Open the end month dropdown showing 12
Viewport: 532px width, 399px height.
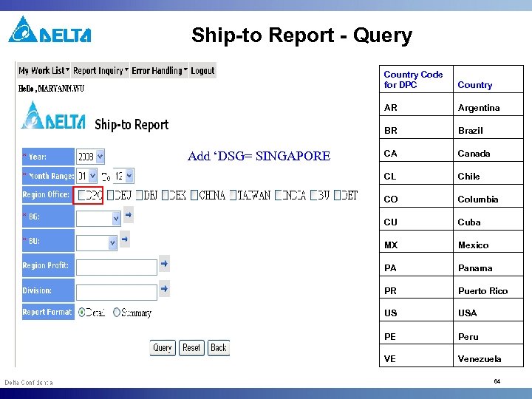(x=124, y=176)
